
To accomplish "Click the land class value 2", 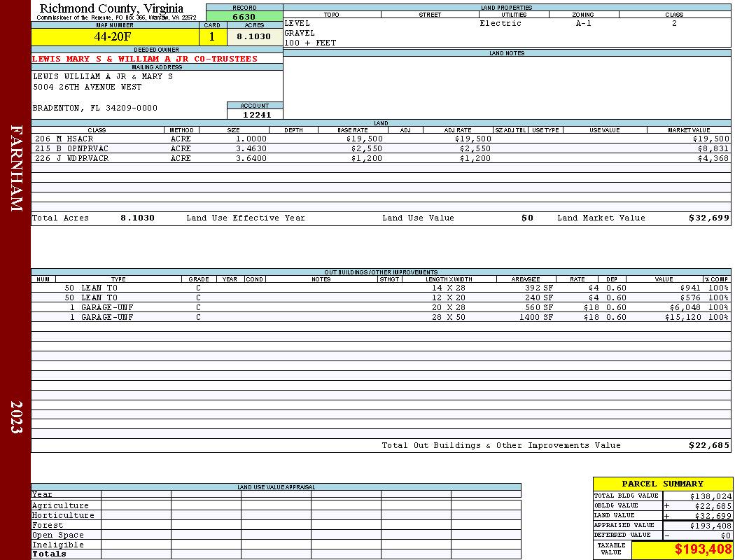I will (x=674, y=23).
